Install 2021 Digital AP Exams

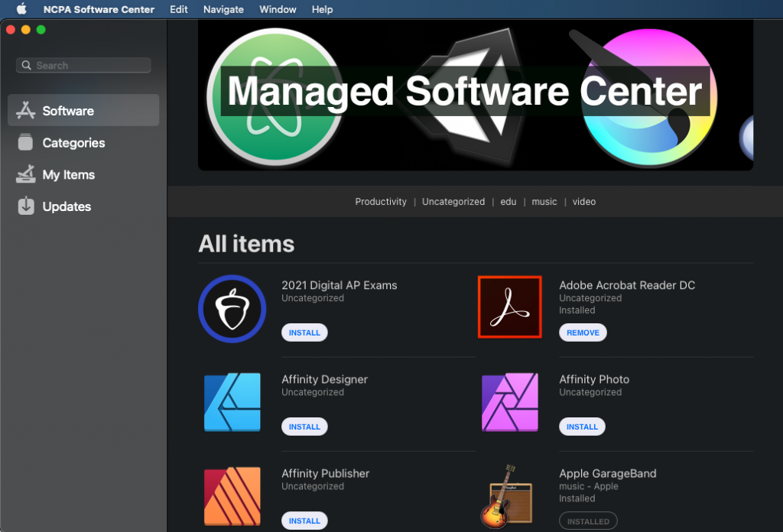(304, 332)
